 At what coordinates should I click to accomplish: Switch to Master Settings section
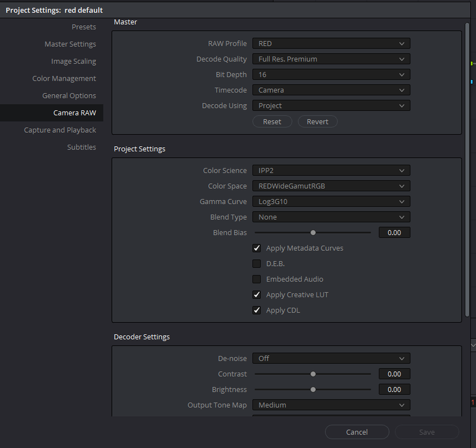tap(70, 44)
